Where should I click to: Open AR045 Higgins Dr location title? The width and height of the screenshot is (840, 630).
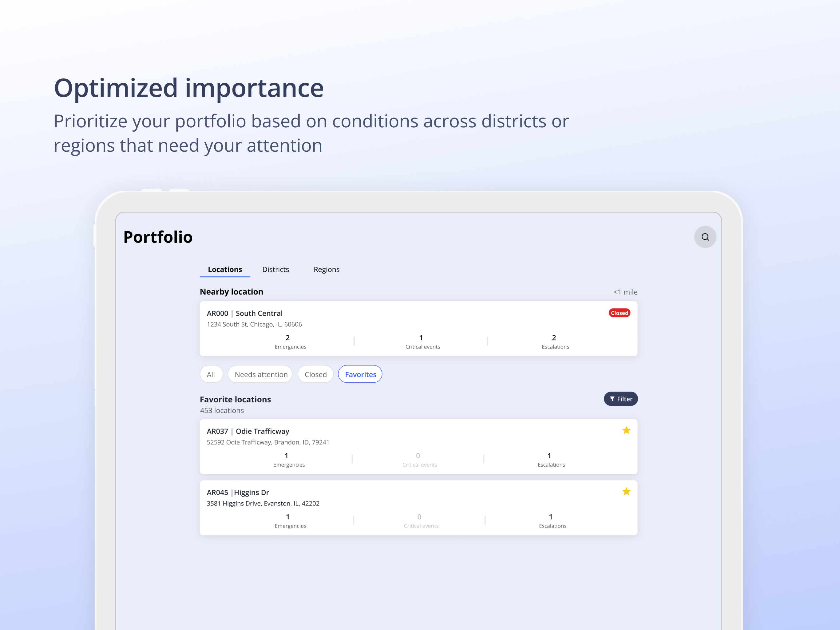click(238, 492)
